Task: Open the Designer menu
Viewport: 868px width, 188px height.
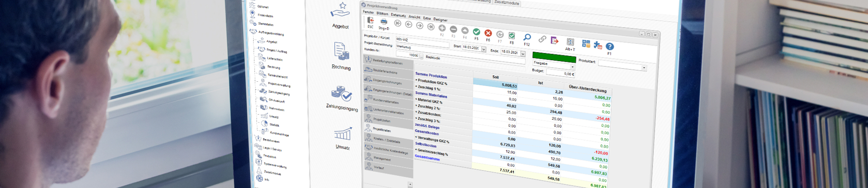Action: [x=440, y=20]
